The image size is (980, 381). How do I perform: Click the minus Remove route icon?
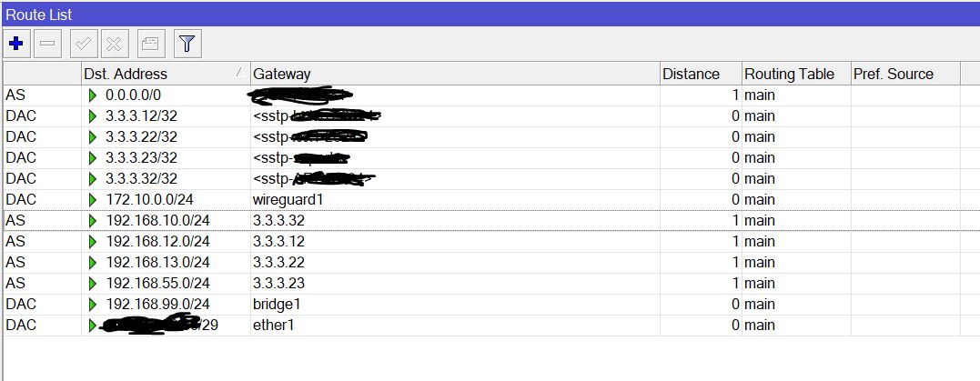tap(47, 43)
